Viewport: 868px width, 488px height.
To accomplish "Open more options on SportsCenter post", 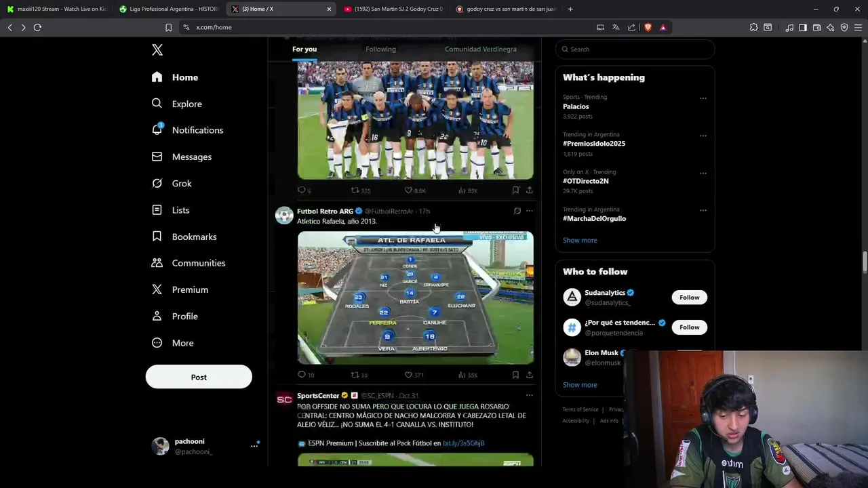I will pos(530,395).
